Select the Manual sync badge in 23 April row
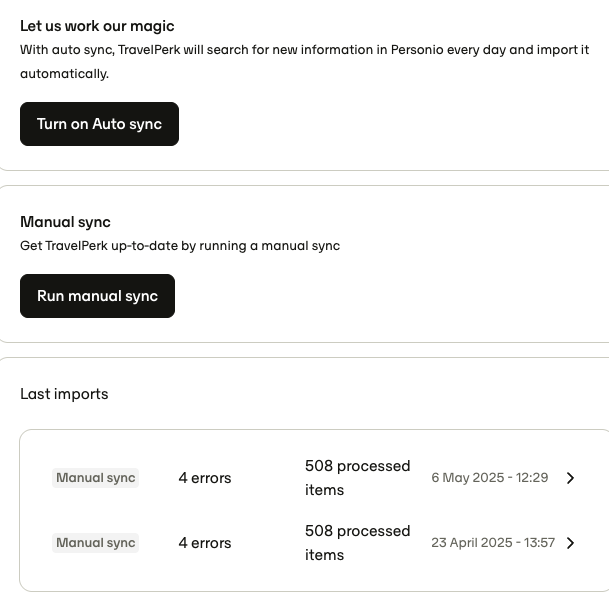The width and height of the screenshot is (609, 592). [96, 543]
